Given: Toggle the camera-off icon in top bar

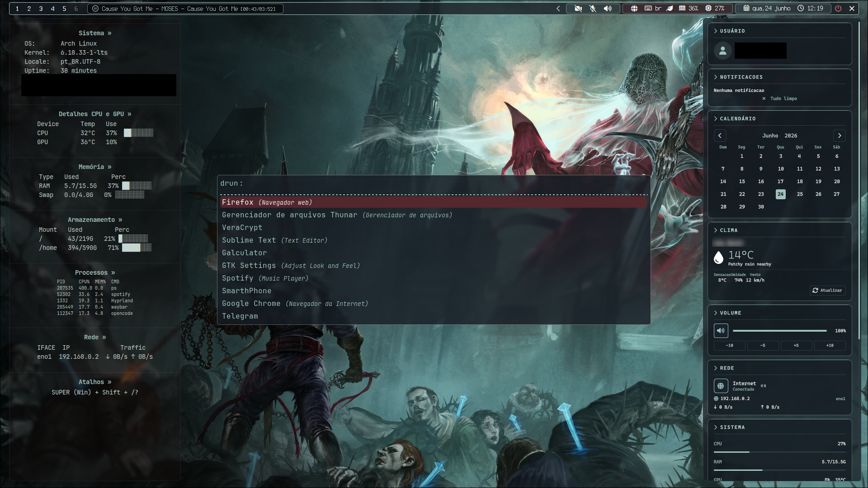Looking at the screenshot, I should click(578, 9).
